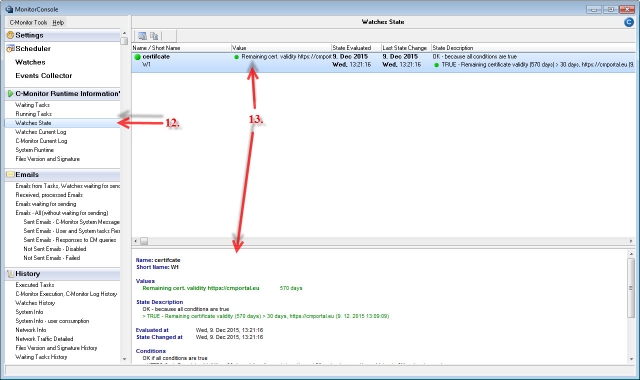
Task: Open Emails from Tasks, Watches waiting item
Action: tap(68, 186)
